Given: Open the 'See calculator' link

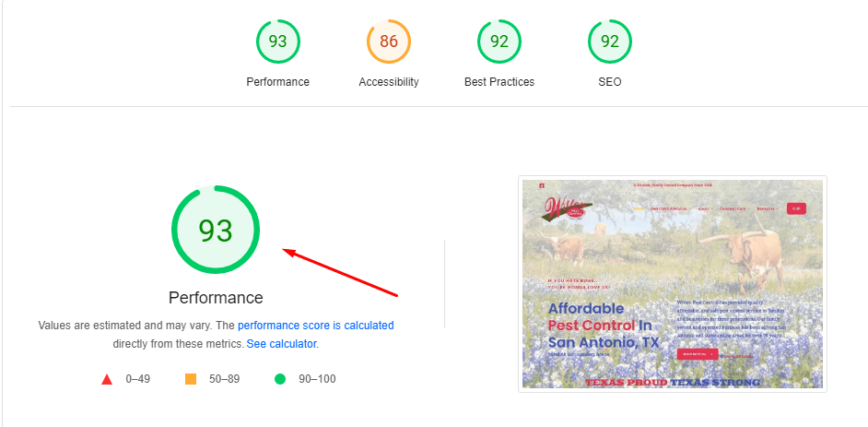Looking at the screenshot, I should [281, 344].
